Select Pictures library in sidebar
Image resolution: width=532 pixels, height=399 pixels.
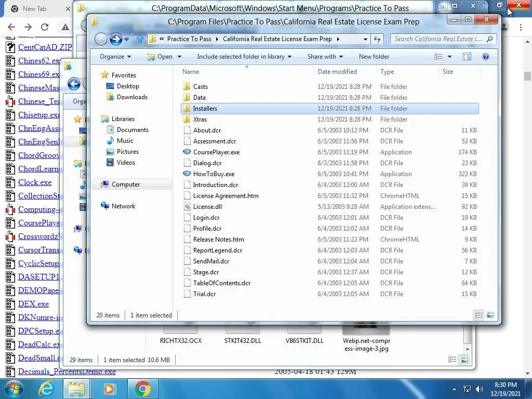coord(128,151)
